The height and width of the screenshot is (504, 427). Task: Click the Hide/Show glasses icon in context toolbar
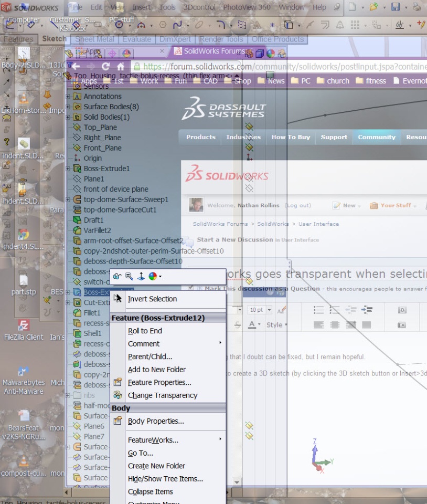click(x=117, y=276)
